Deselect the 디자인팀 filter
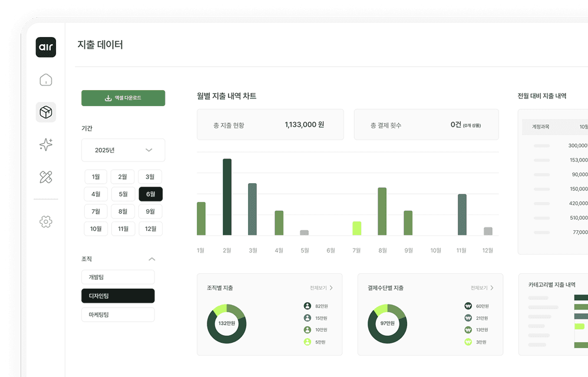 point(118,296)
